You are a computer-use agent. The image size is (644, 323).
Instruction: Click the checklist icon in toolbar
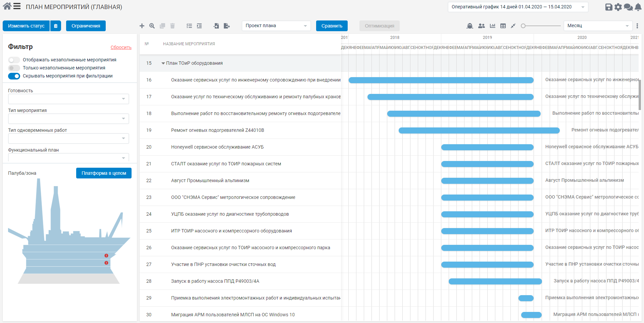tap(189, 26)
